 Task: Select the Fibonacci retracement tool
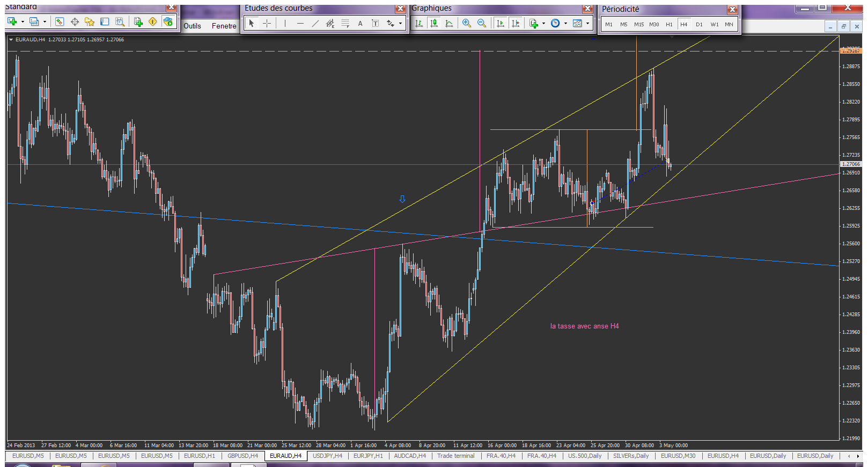pos(345,23)
